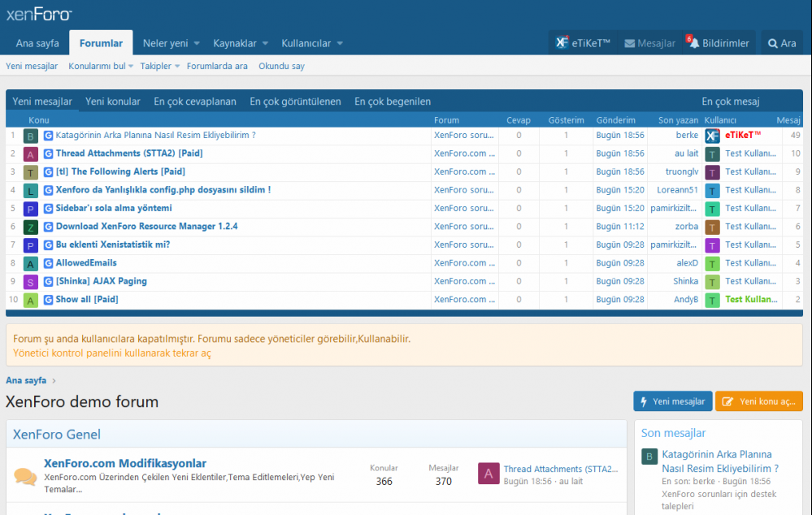
Task: Open Yönetici kontrol panelini kullanarak tekrar aç
Action: pos(112,353)
